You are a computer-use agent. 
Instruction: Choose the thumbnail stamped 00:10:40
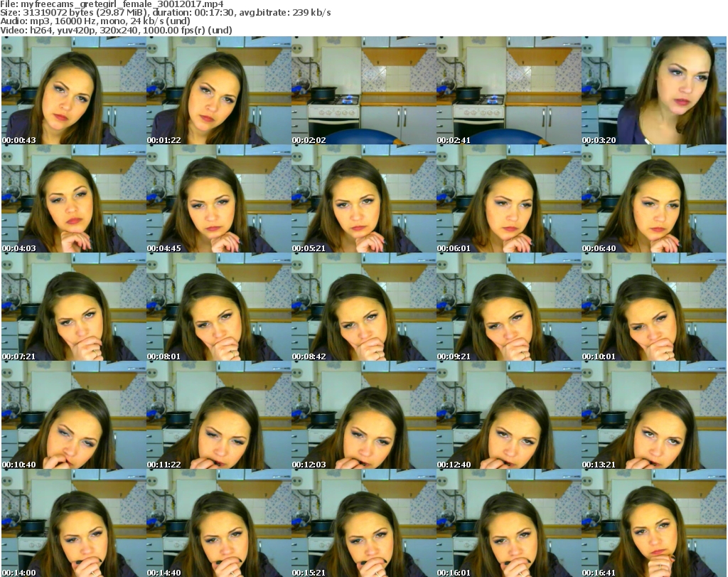74,415
